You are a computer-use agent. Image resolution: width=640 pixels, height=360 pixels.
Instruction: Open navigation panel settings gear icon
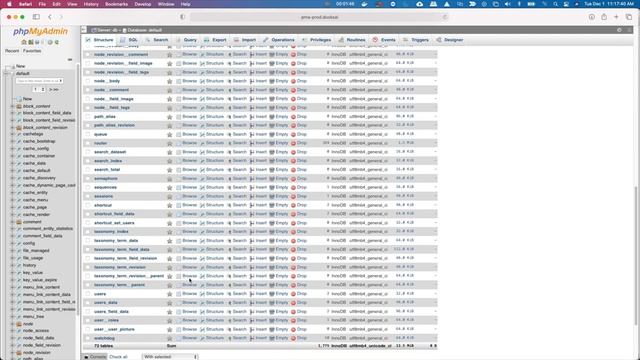[50, 42]
